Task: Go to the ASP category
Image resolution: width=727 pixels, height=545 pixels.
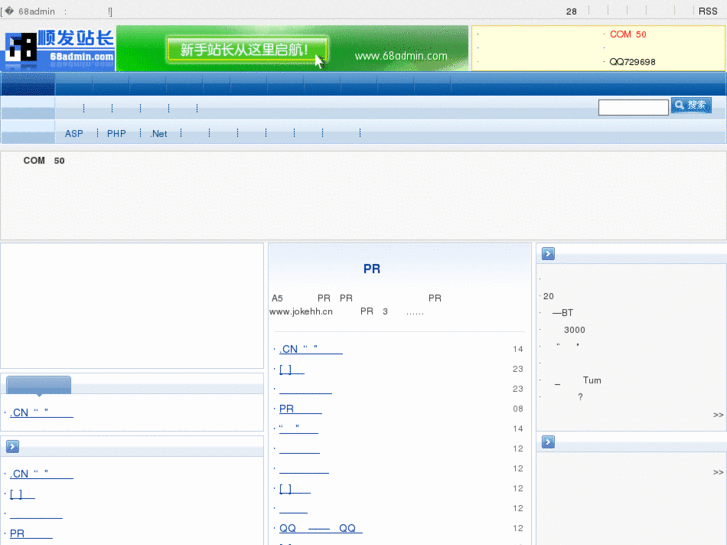Action: [74, 134]
